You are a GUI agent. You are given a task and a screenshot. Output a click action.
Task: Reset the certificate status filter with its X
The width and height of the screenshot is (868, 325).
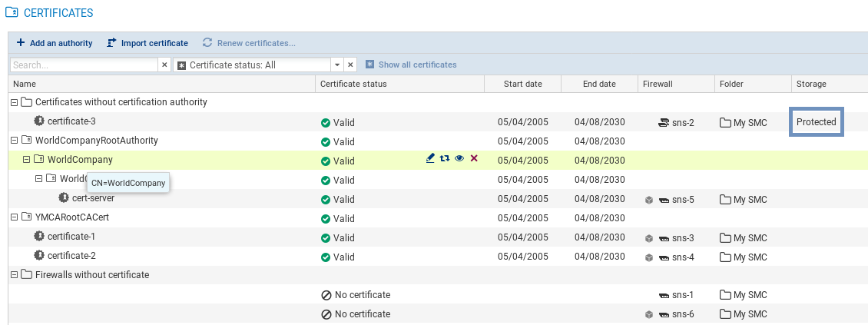pyautogui.click(x=350, y=65)
